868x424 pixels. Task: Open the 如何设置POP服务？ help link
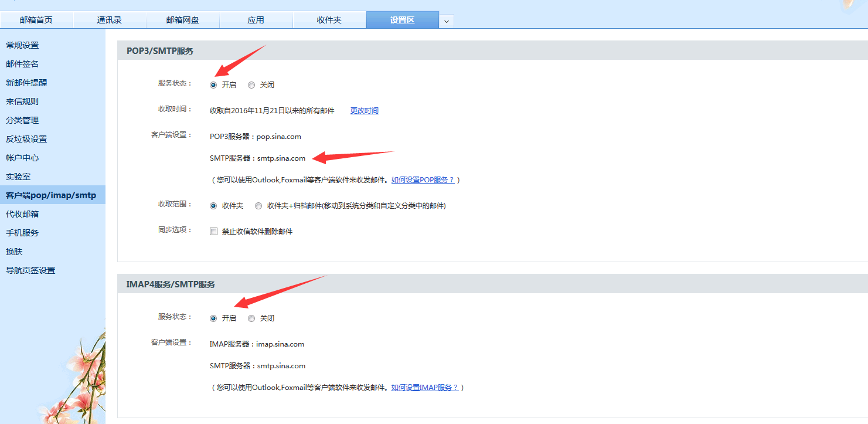pos(423,180)
